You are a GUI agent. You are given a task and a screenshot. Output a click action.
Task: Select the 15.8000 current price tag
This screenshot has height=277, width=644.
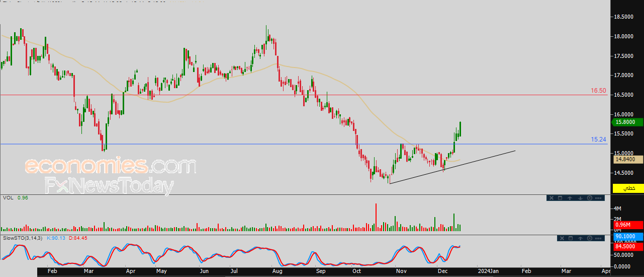pos(628,121)
